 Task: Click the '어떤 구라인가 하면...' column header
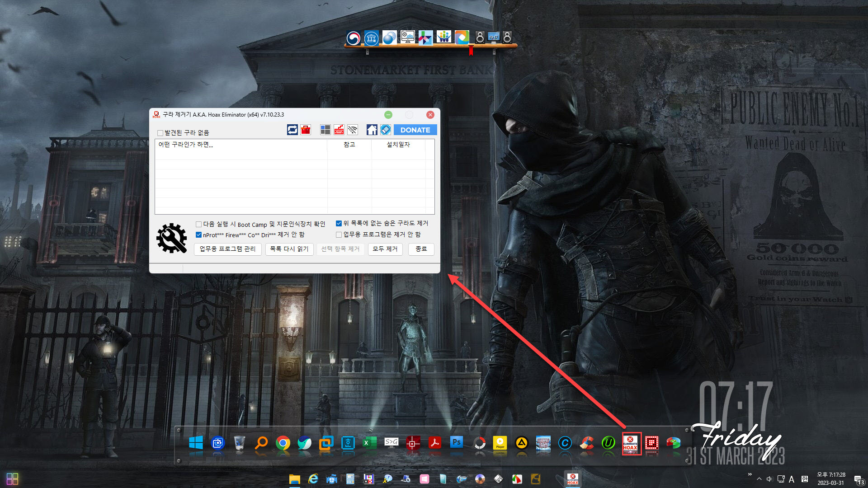point(241,145)
